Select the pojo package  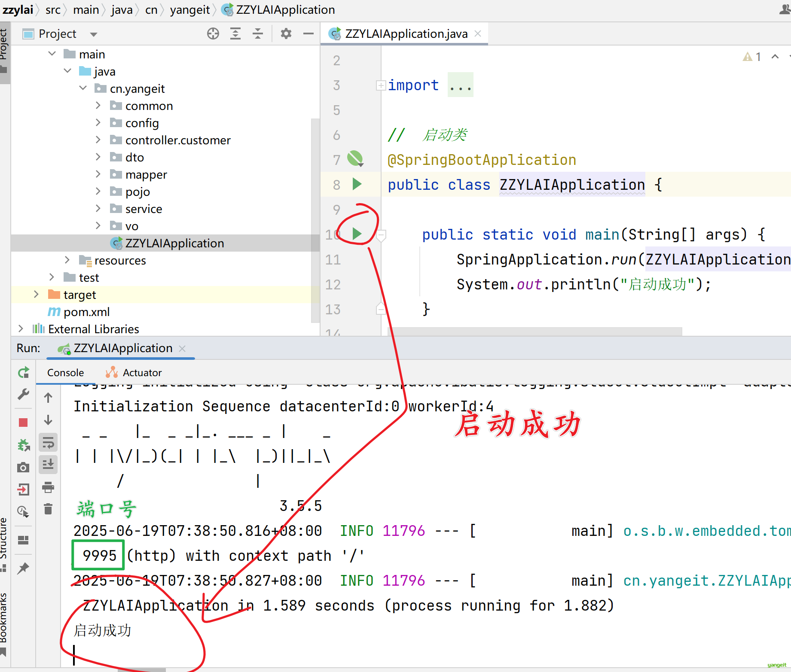pos(165,192)
